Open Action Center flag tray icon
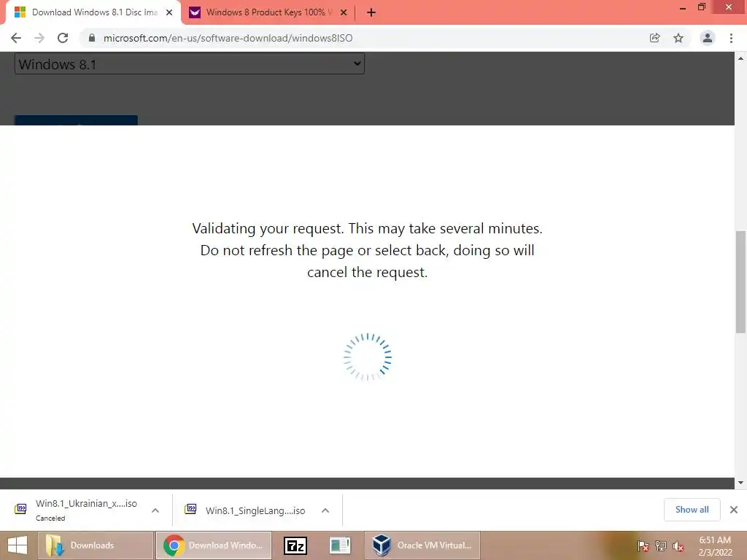747x560 pixels. (643, 546)
